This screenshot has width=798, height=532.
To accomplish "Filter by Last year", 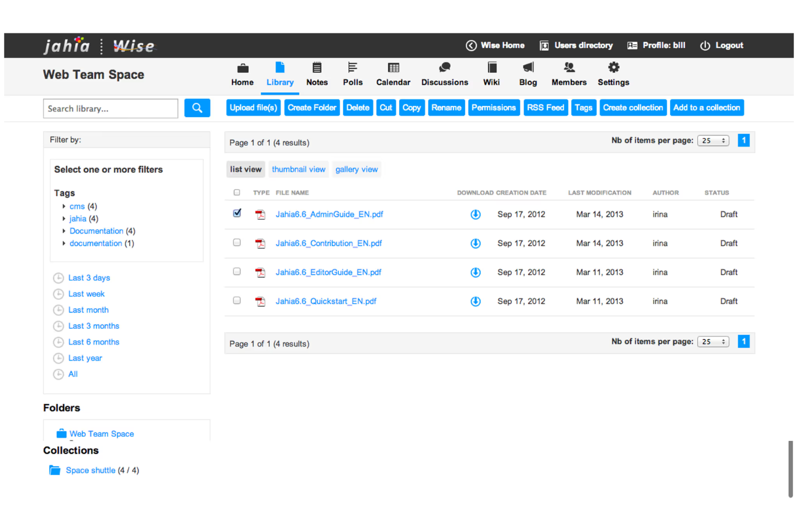I will point(85,358).
